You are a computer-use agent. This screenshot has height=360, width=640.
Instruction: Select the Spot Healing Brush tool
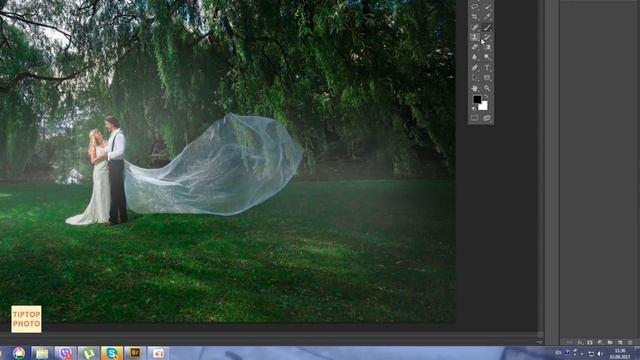click(x=475, y=27)
